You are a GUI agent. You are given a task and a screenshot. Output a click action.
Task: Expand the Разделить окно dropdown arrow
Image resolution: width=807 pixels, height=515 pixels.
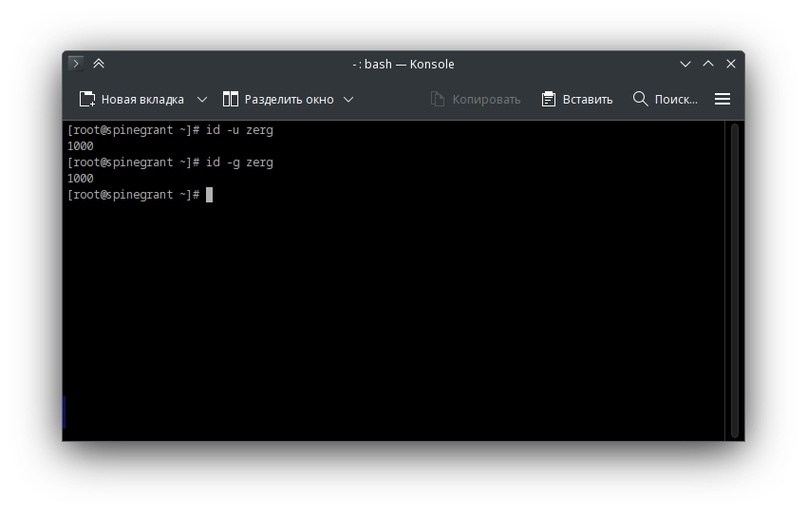pos(348,99)
